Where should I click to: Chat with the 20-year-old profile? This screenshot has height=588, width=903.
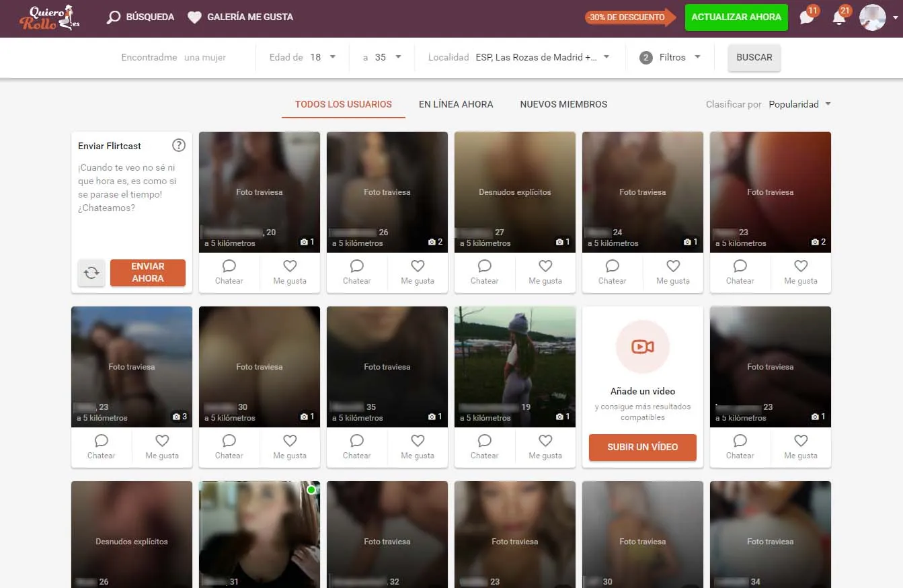[229, 273]
